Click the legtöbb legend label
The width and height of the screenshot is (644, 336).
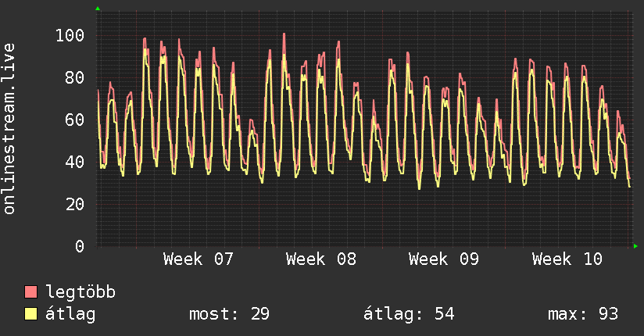pos(80,292)
